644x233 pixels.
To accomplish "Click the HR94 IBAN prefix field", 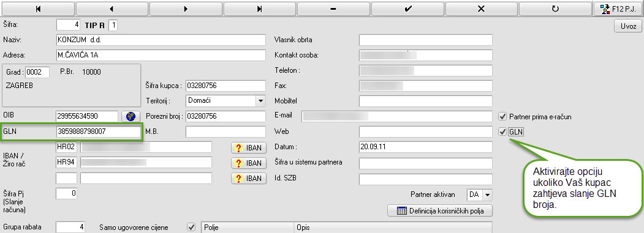I will click(66, 163).
